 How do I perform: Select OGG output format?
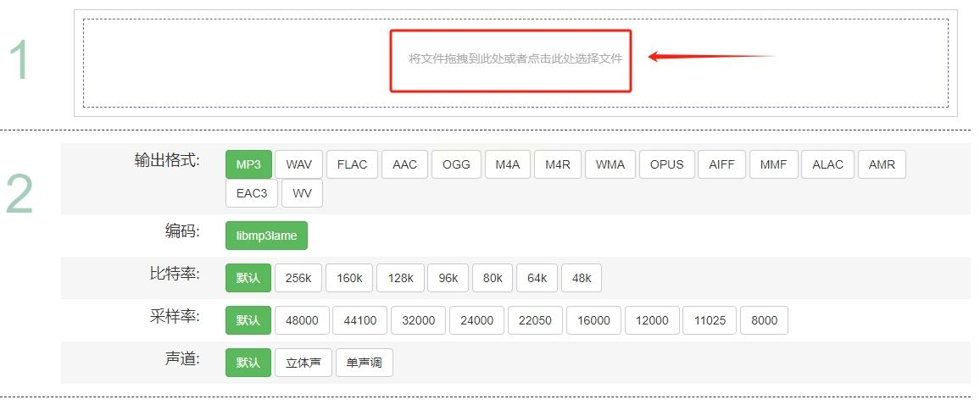456,164
